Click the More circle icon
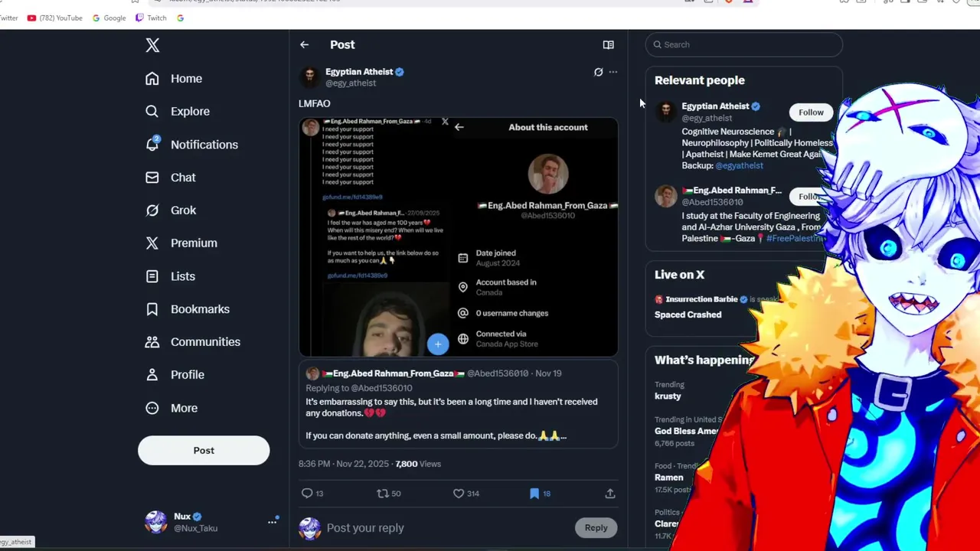 pos(152,408)
